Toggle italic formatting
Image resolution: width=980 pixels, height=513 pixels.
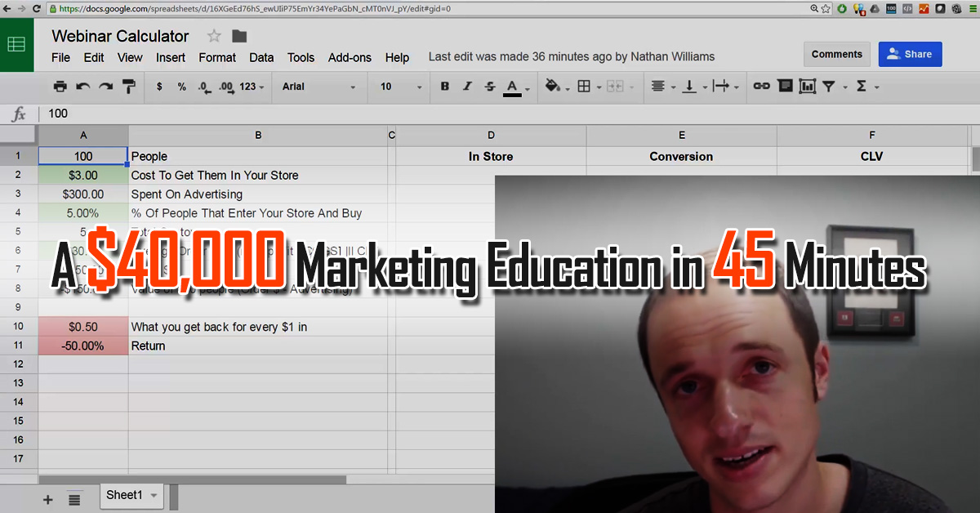coord(467,87)
